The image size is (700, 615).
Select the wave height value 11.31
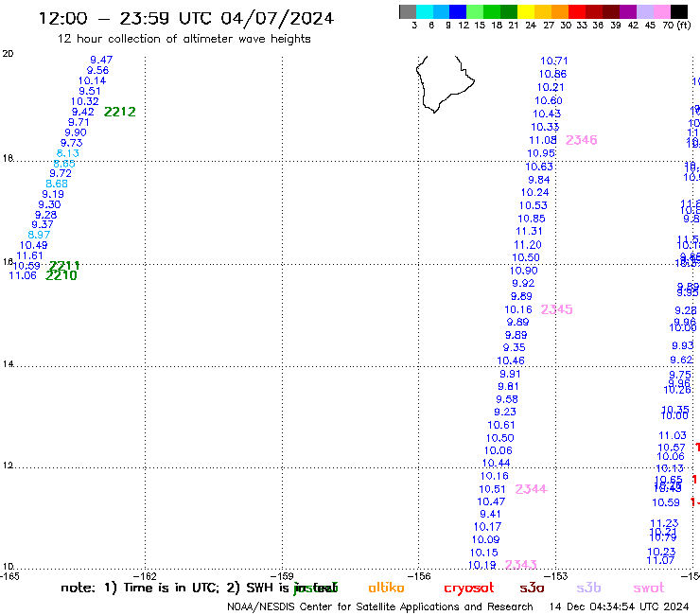529,232
